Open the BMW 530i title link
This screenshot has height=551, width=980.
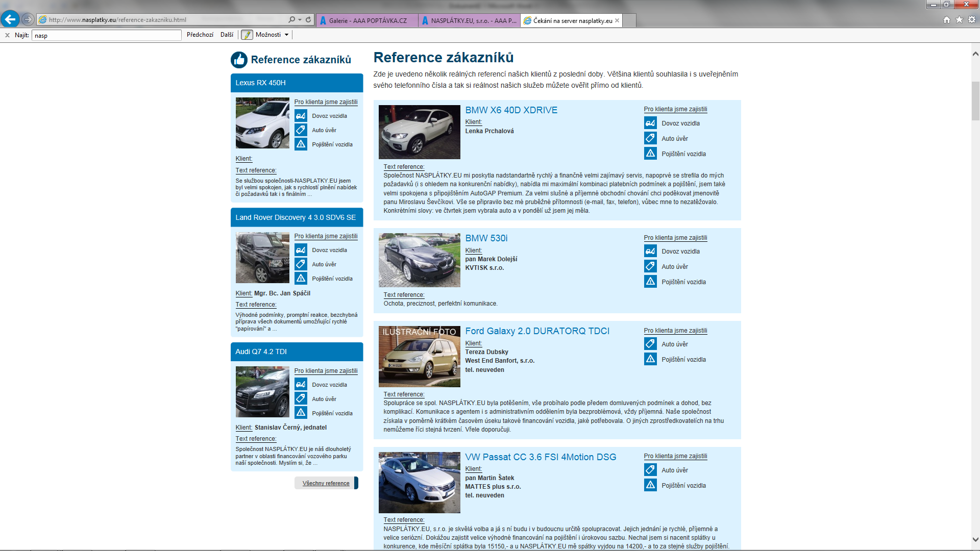tap(486, 238)
